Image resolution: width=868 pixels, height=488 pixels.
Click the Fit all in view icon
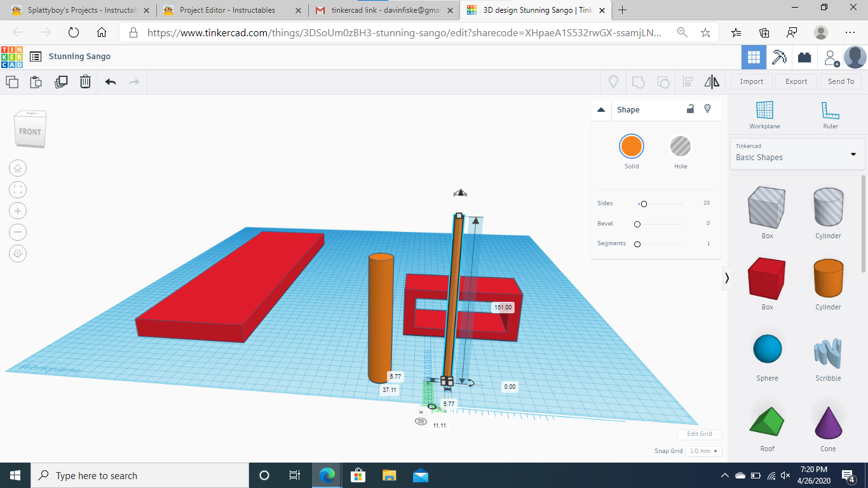click(18, 189)
